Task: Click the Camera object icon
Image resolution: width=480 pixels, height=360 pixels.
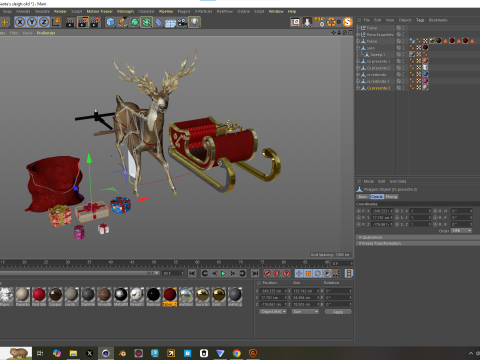Action: pyautogui.click(x=182, y=22)
